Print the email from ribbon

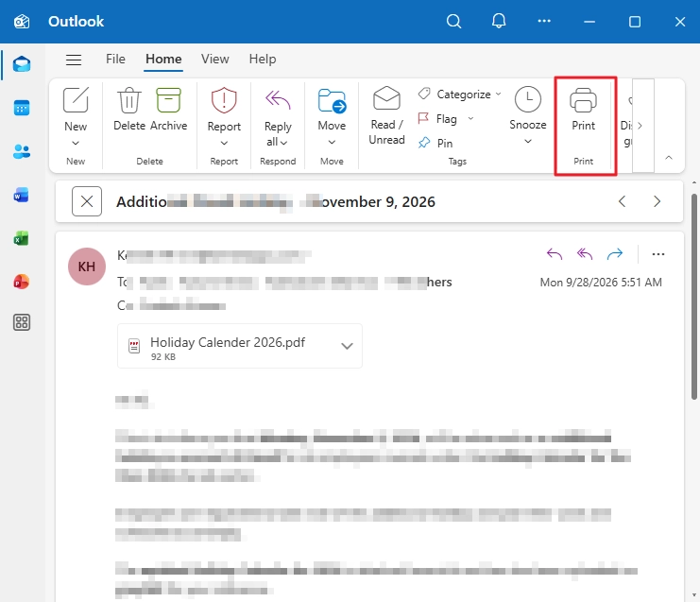[x=583, y=110]
